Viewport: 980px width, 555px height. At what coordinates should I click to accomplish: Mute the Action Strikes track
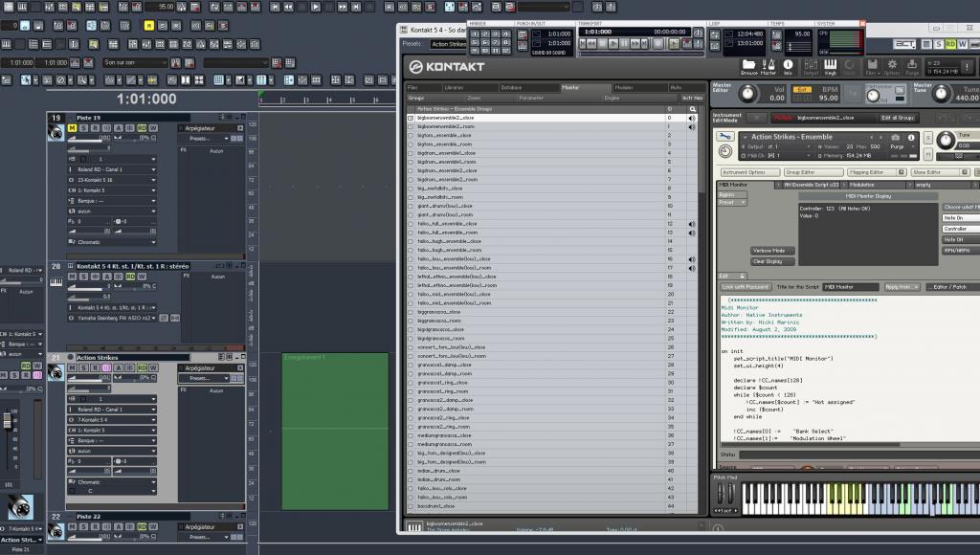(72, 368)
